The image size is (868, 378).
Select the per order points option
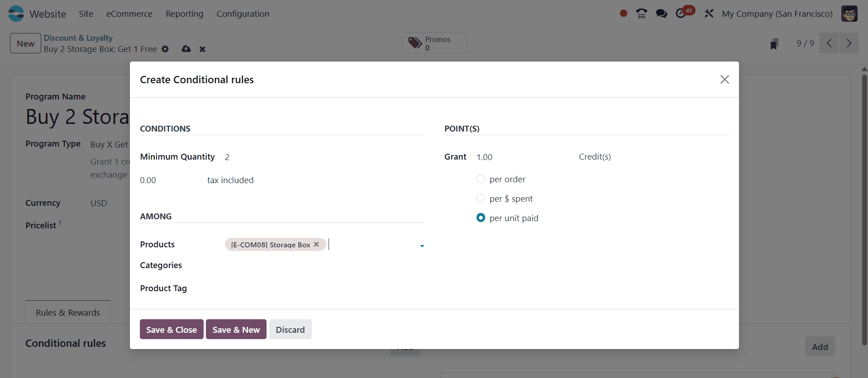(x=481, y=179)
